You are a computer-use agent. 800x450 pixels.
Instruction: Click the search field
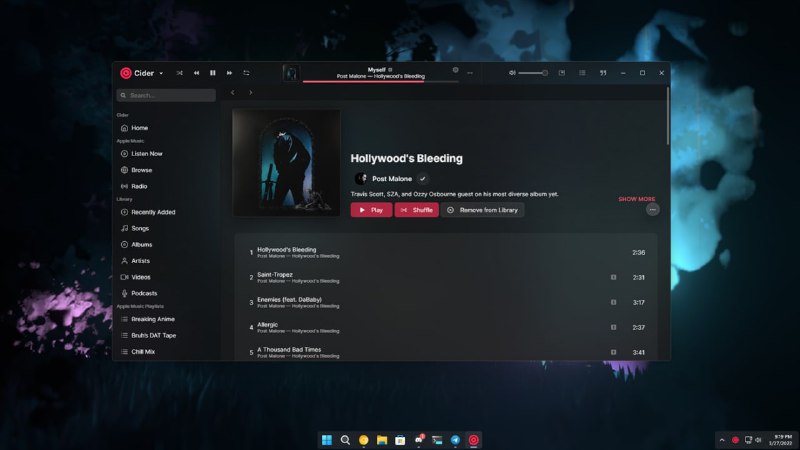[166, 95]
